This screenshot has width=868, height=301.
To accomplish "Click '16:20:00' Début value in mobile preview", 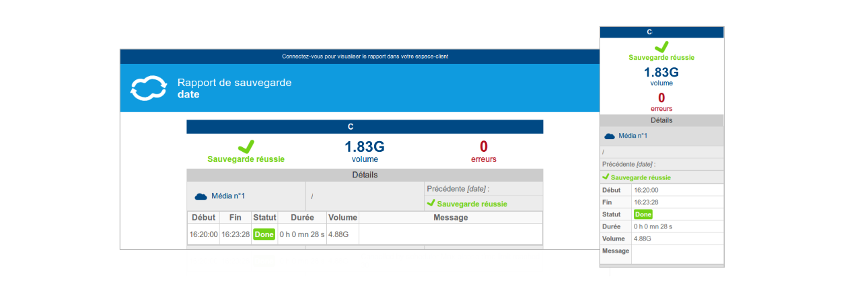I will (646, 190).
